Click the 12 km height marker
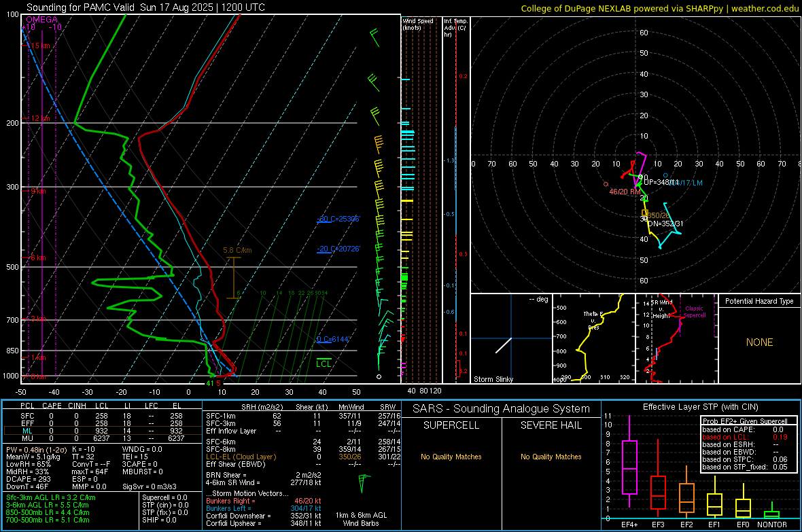Image resolution: width=802 pixels, height=532 pixels. (x=40, y=118)
